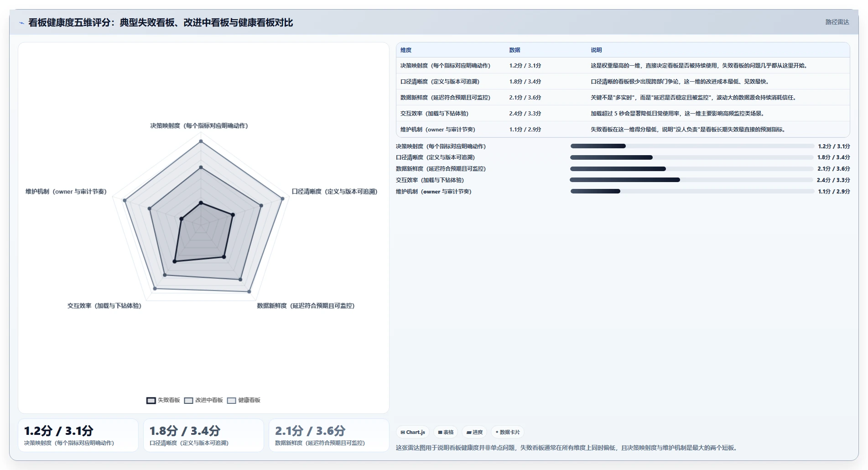Click table cell 1.8分 / 3.4分

coord(525,82)
